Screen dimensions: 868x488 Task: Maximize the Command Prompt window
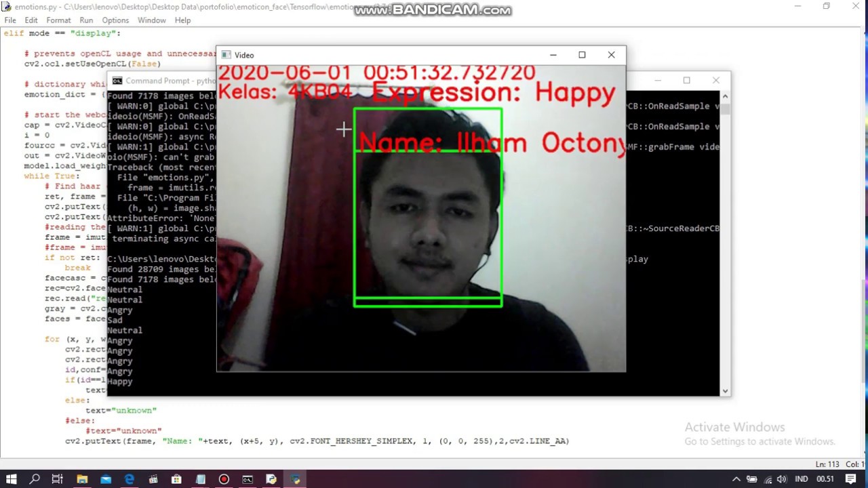pyautogui.click(x=686, y=81)
